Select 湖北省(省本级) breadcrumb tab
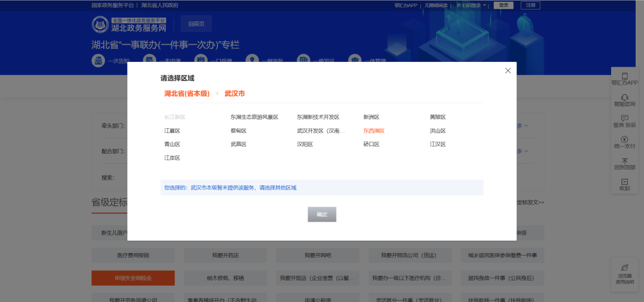 pyautogui.click(x=187, y=94)
